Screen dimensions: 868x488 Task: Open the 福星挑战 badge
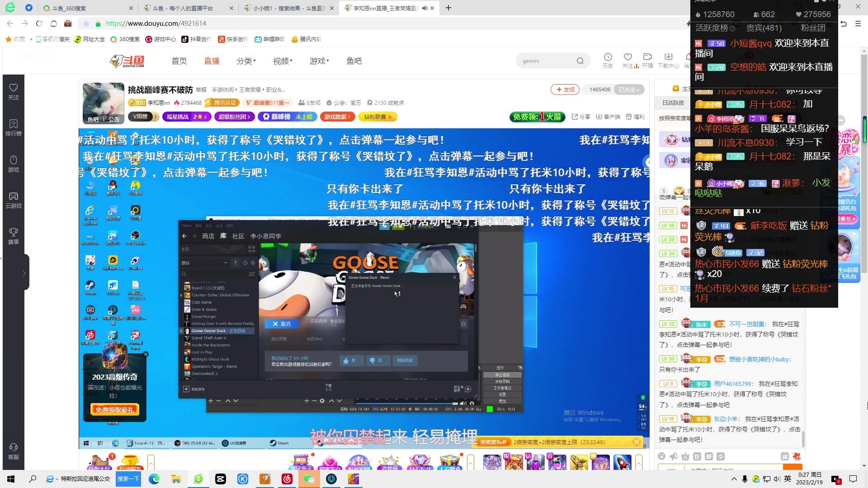pos(187,117)
